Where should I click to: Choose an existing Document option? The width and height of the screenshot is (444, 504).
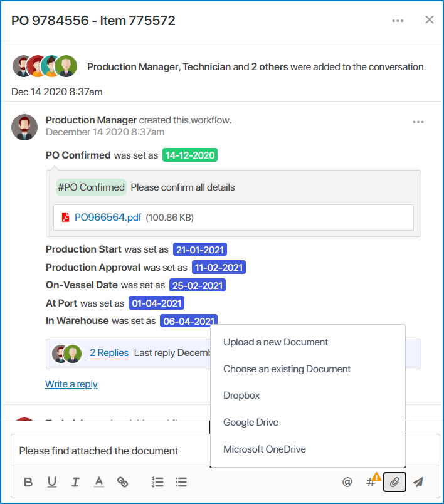[x=287, y=369]
